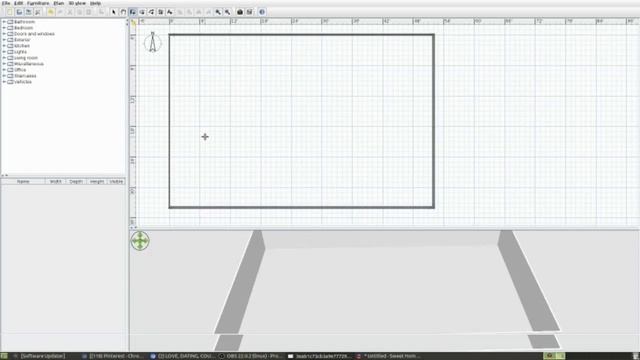Expand the Kitchen category
This screenshot has width=640, height=360.
pos(4,46)
